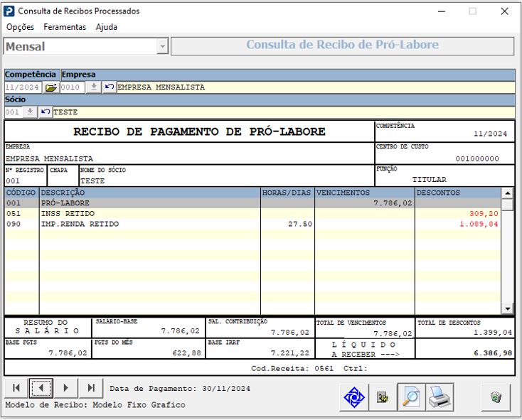
Task: Click the DESCONTOS column header
Action: tap(458, 193)
